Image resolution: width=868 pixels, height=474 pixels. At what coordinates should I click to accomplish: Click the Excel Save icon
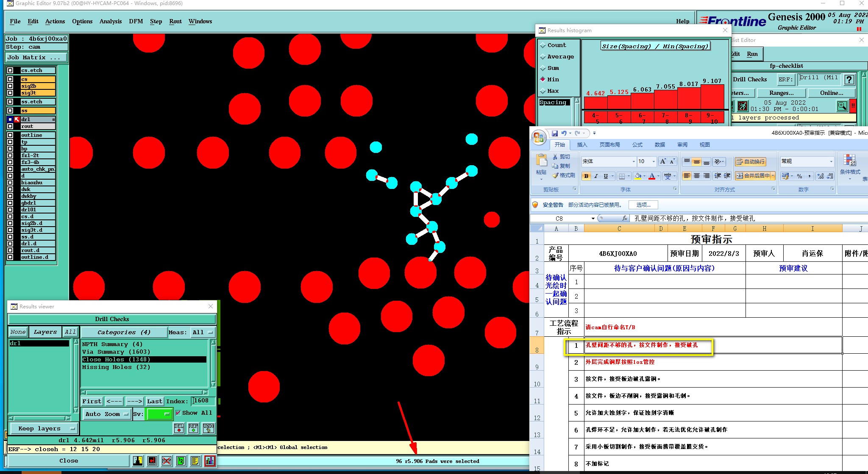coord(554,133)
